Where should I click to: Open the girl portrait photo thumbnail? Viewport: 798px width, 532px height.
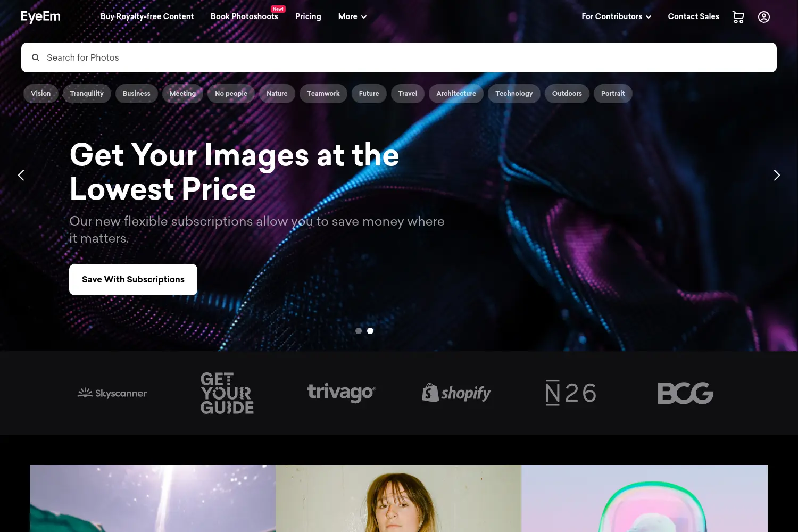coord(398,498)
